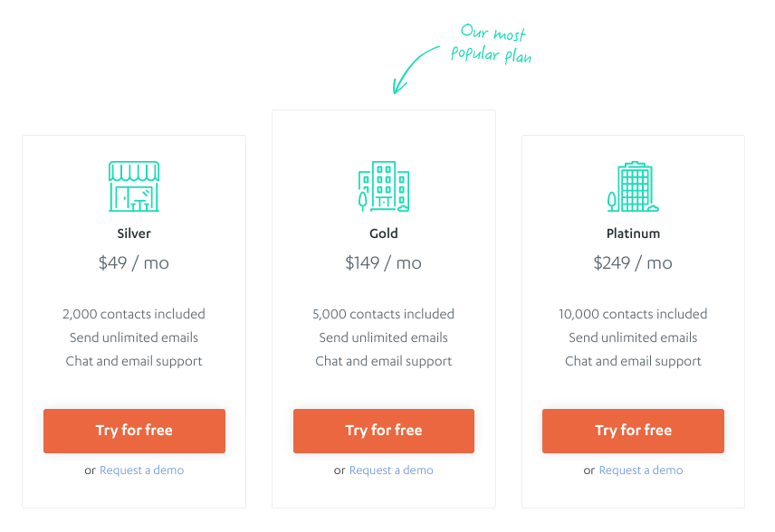The width and height of the screenshot is (775, 532).
Task: Click '2,000 contacts included' text
Action: 134,314
